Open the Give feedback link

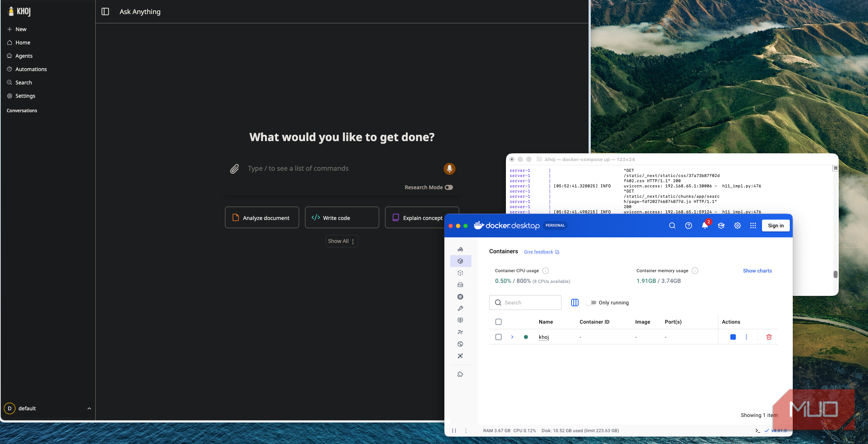pyautogui.click(x=538, y=251)
